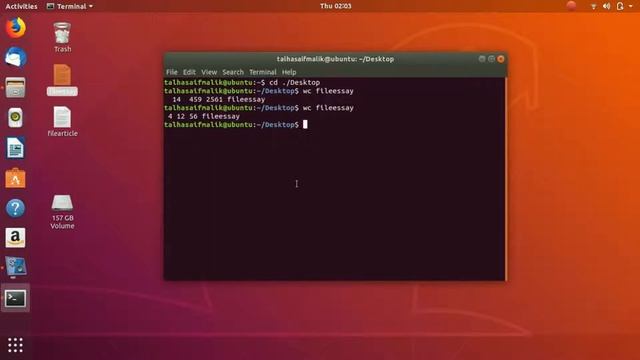Click the red recording indicator in top bar
640x360 pixels.
tap(571, 6)
